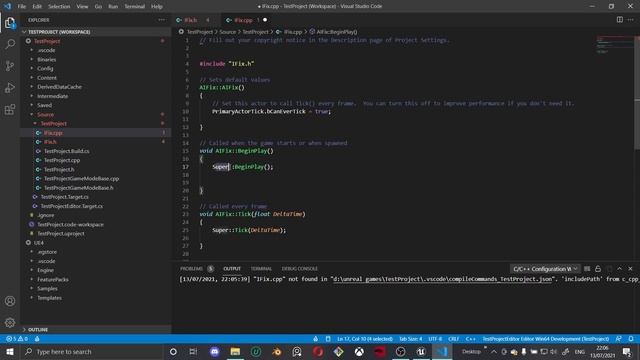This screenshot has width=640, height=360.
Task: Open the Terminal menu
Action: pos(134,6)
